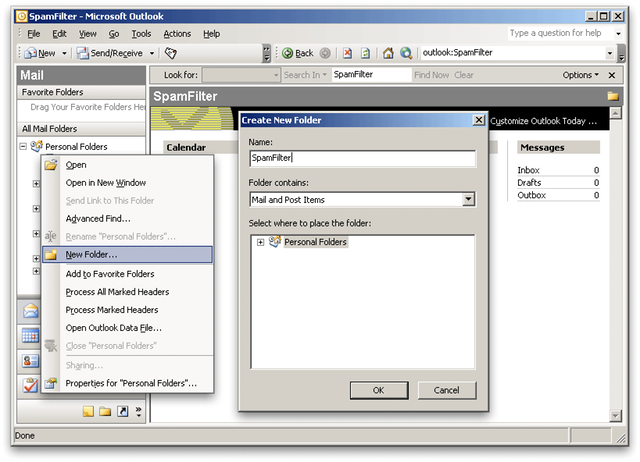Viewport: 640px width, 462px height.
Task: Click OK in Create New Folder dialog
Action: [x=379, y=390]
